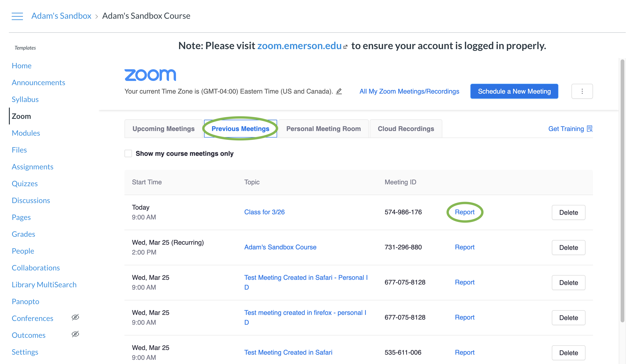The width and height of the screenshot is (637, 364).
Task: Open the Report for Class for 3/26
Action: coord(465,212)
